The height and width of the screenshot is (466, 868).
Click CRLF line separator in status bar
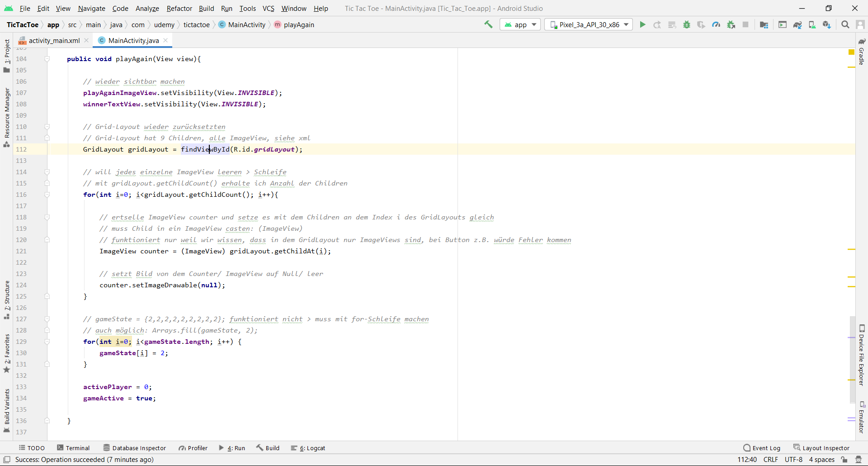(x=771, y=460)
